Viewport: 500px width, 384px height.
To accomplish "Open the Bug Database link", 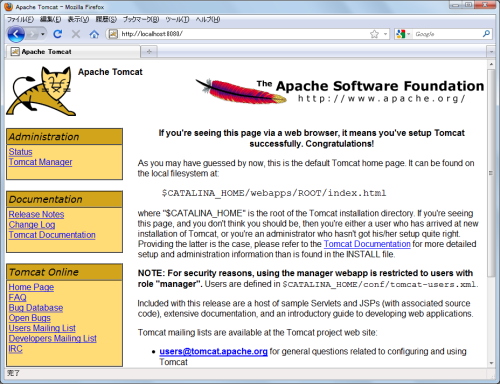I will 36,308.
